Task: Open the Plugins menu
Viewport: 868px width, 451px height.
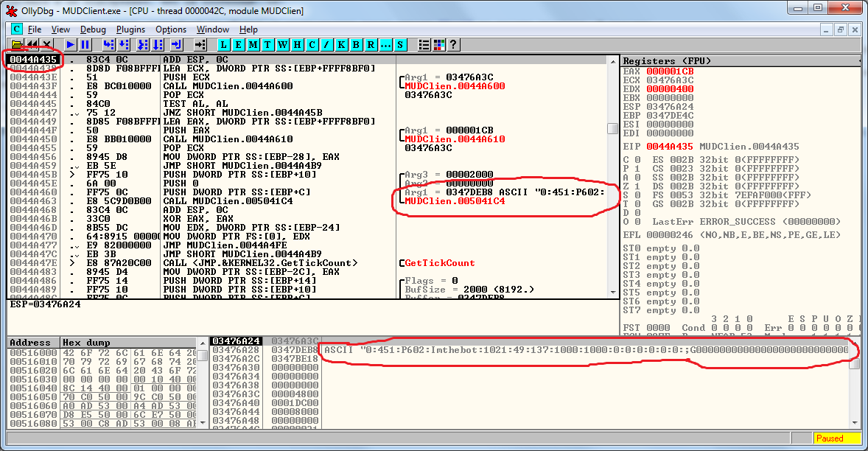Action: (x=130, y=29)
